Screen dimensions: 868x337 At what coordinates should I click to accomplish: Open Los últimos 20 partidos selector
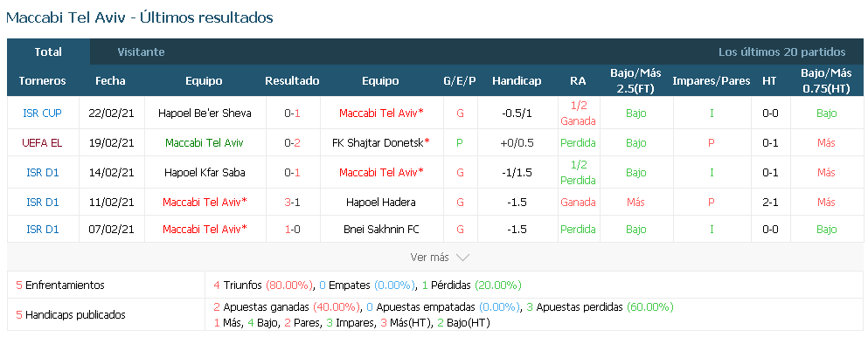coord(781,52)
